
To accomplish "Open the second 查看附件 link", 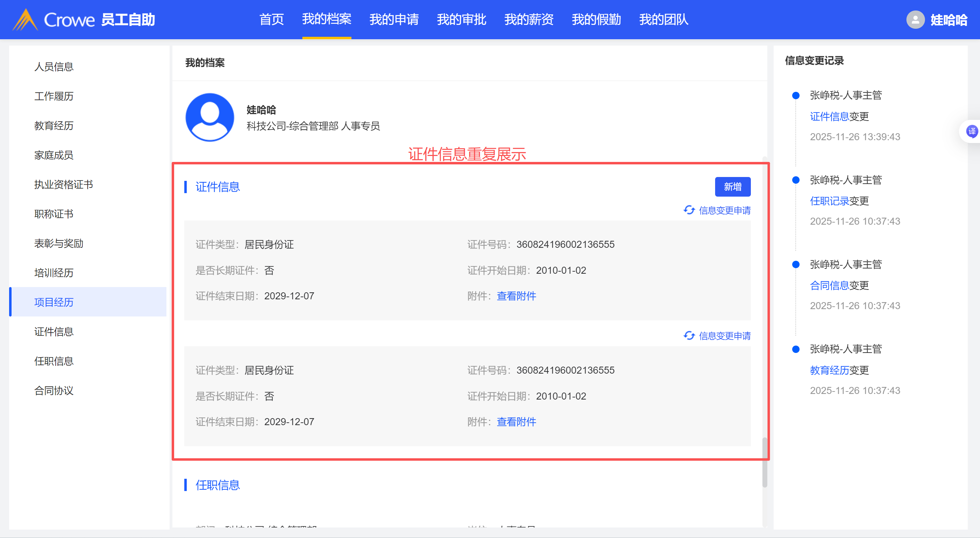I will click(x=516, y=422).
